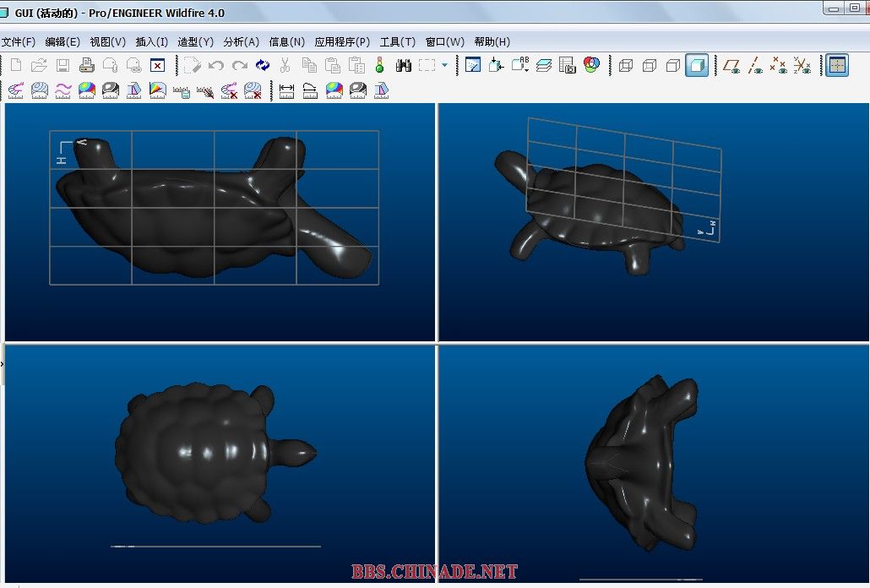Click the curve curvature analysis icon
The width and height of the screenshot is (870, 588).
pos(15,90)
